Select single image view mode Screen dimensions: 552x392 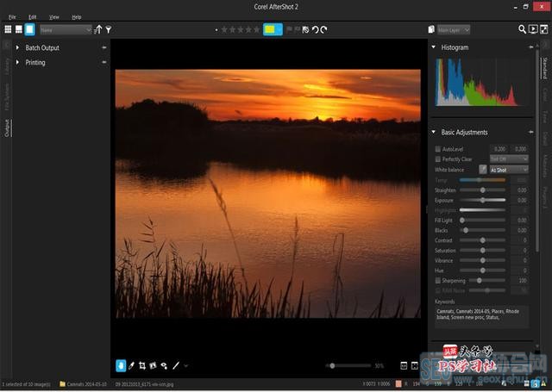29,29
